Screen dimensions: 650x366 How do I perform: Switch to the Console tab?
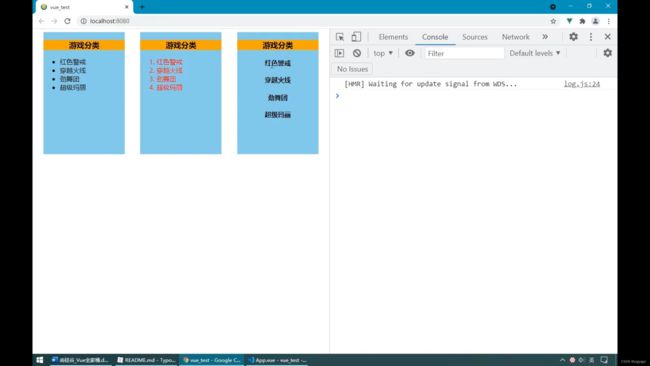(435, 37)
